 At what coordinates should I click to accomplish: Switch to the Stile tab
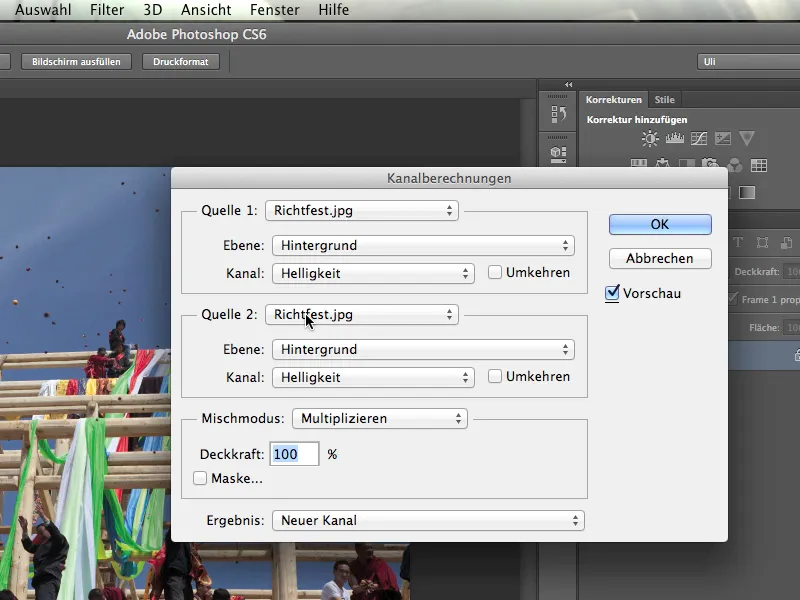pyautogui.click(x=664, y=99)
